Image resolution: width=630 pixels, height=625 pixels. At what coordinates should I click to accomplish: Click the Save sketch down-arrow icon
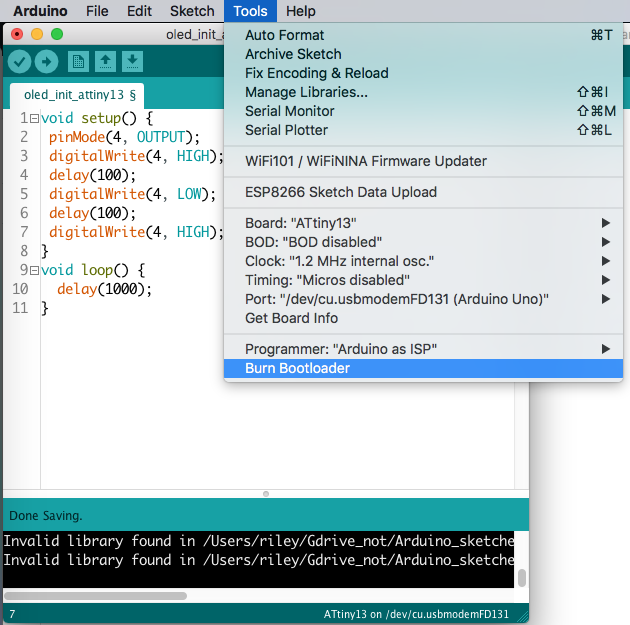click(132, 61)
